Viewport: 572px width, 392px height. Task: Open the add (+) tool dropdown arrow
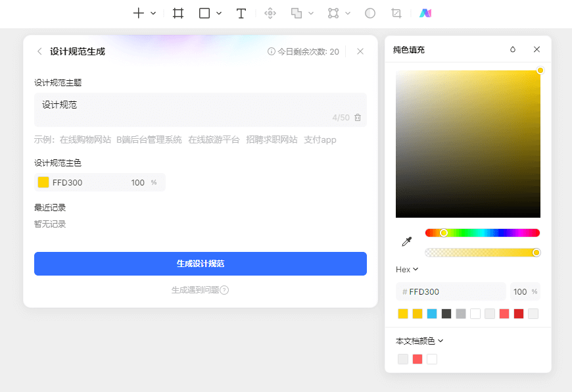point(153,13)
